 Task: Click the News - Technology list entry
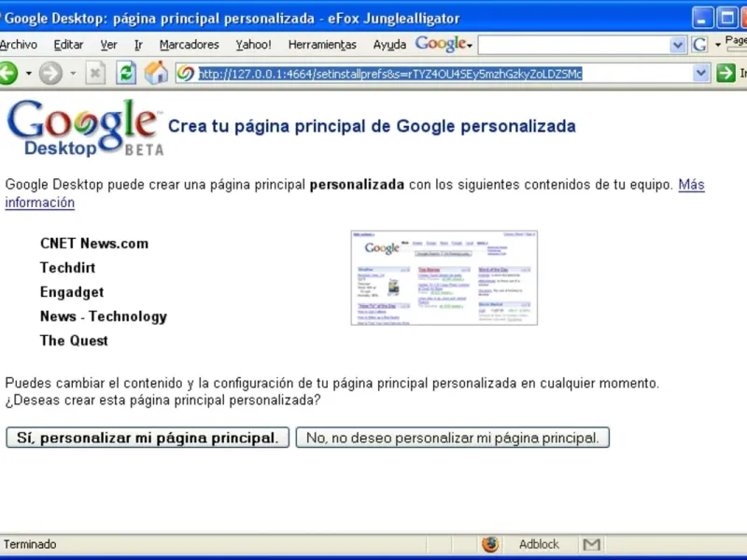pyautogui.click(x=104, y=316)
